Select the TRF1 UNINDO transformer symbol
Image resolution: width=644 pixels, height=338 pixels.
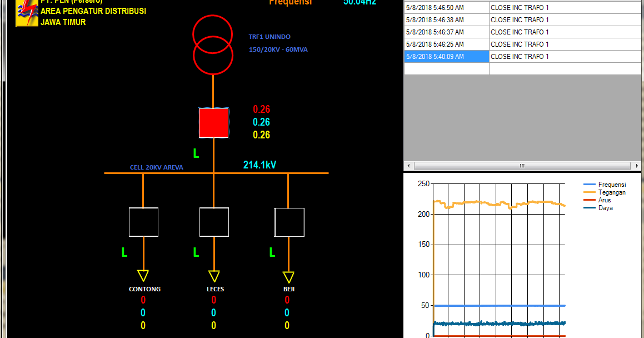(213, 42)
